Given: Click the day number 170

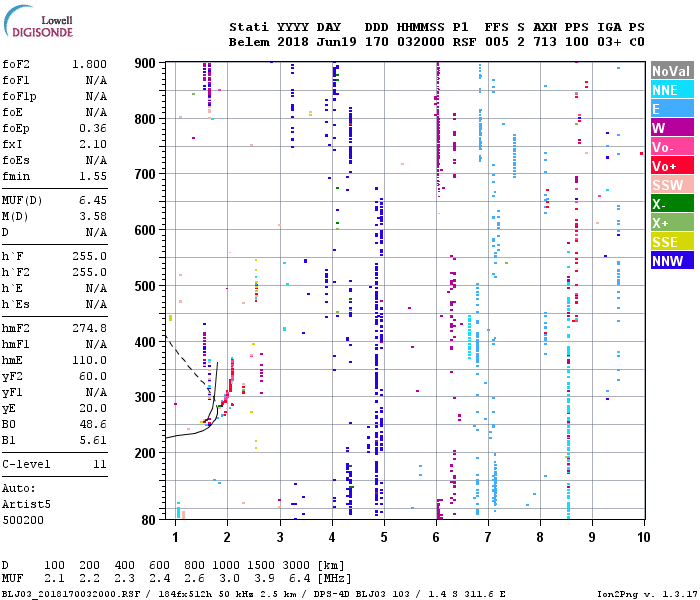Looking at the screenshot, I should [376, 42].
